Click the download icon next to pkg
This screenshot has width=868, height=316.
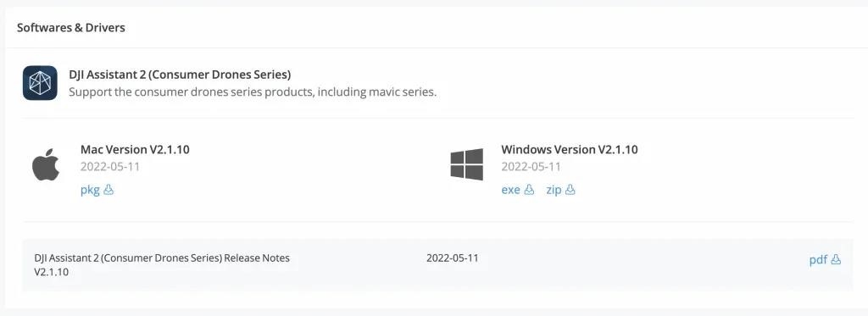click(x=108, y=190)
